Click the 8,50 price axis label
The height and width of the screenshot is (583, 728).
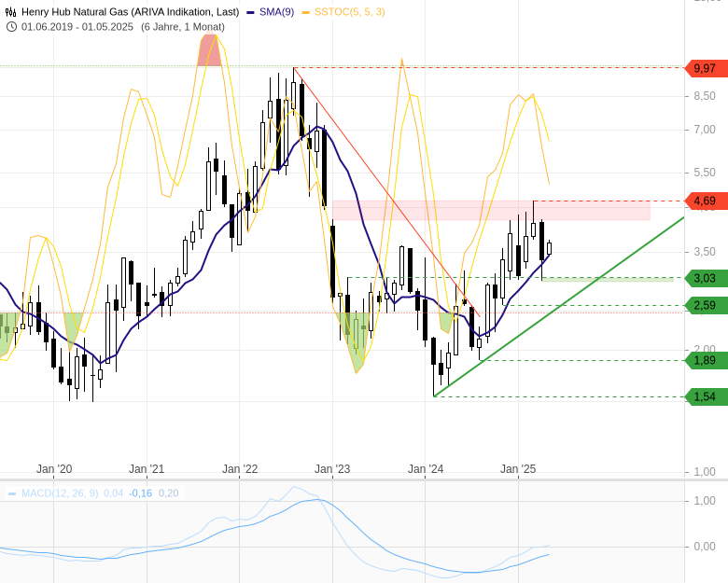[x=705, y=96]
